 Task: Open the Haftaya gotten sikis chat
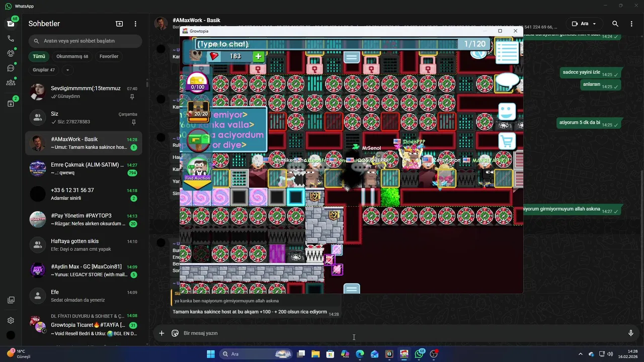[x=84, y=245]
